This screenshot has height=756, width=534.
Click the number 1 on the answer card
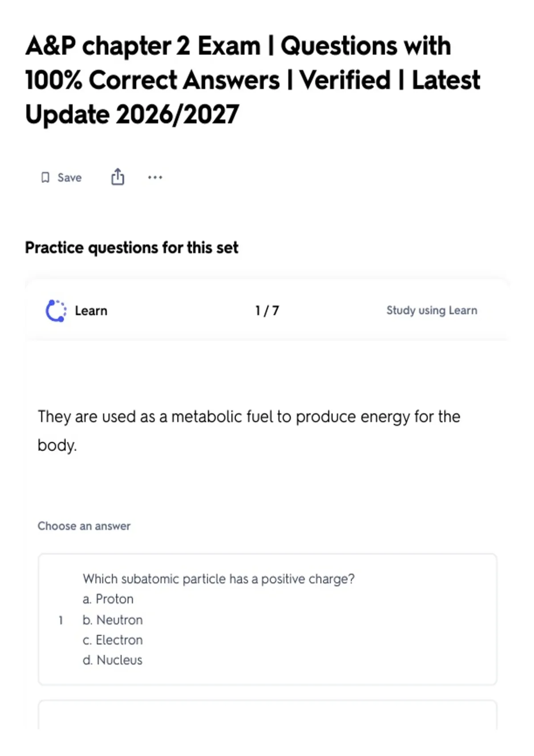tap(61, 620)
